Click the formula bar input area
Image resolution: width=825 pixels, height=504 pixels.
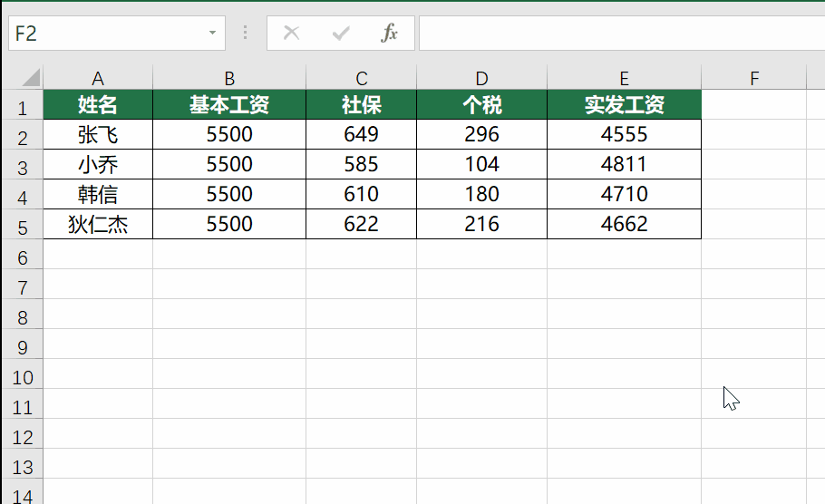pyautogui.click(x=622, y=34)
